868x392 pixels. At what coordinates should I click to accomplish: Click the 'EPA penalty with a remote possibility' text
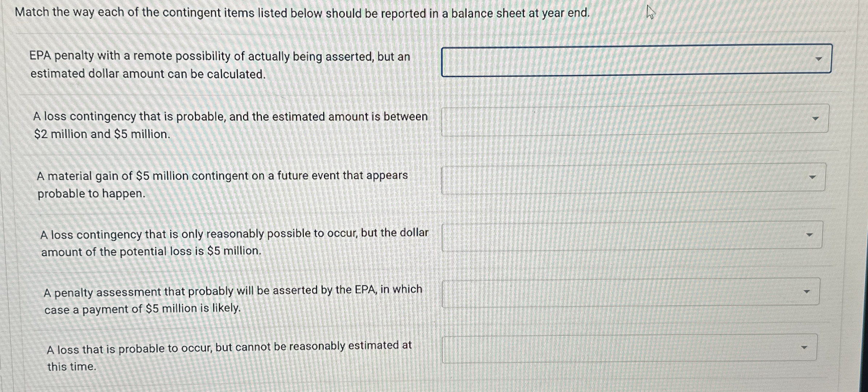tap(220, 56)
